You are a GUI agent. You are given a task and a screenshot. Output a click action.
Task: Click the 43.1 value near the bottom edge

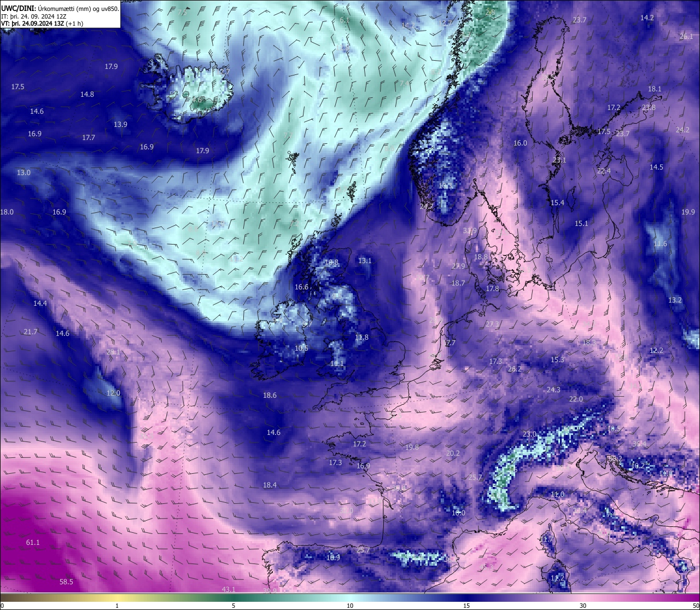pyautogui.click(x=229, y=589)
